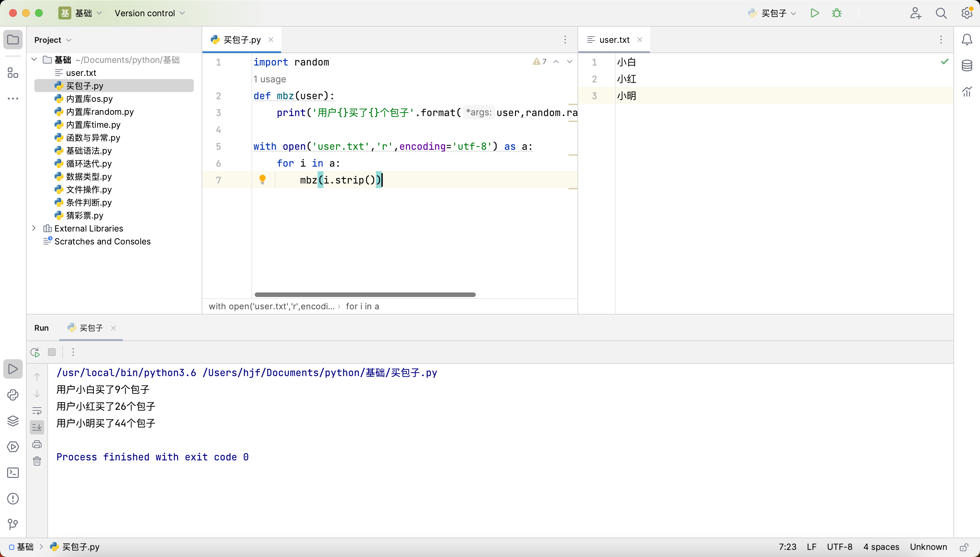The width and height of the screenshot is (980, 557).
Task: Open user.txt in the project tree
Action: tap(81, 73)
